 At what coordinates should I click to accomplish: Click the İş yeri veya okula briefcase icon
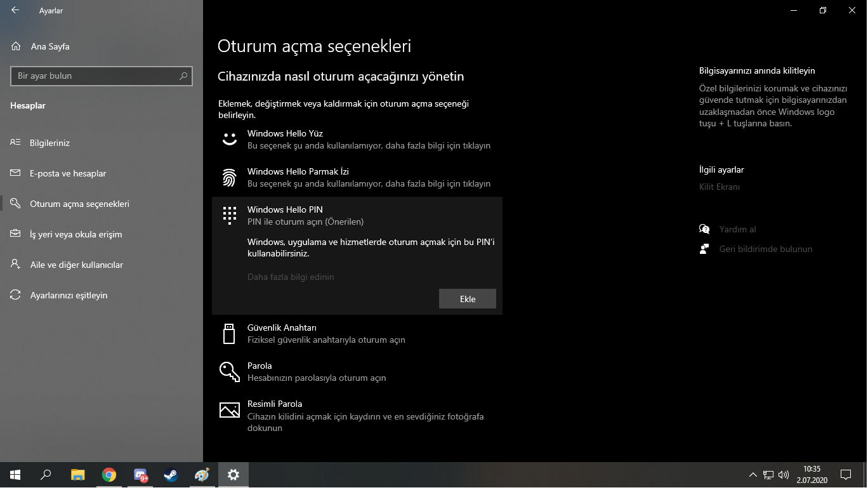pos(16,234)
